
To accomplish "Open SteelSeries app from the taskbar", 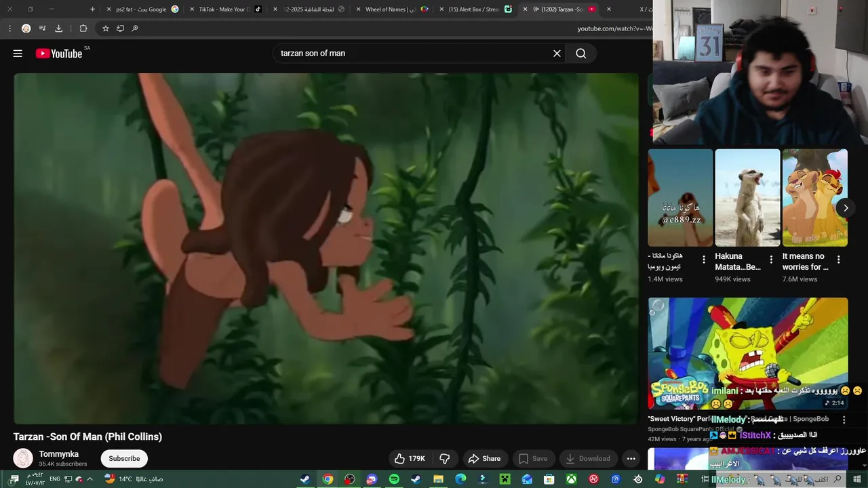I will click(638, 479).
